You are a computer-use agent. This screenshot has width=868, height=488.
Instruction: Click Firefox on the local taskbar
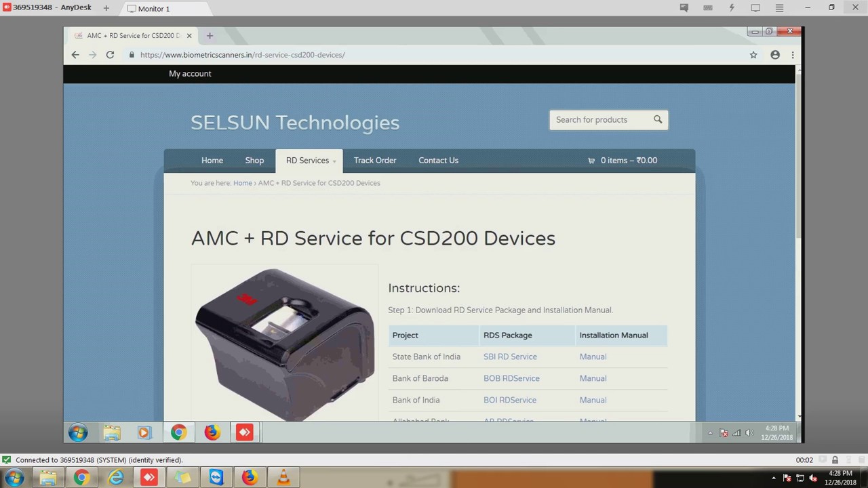(250, 478)
